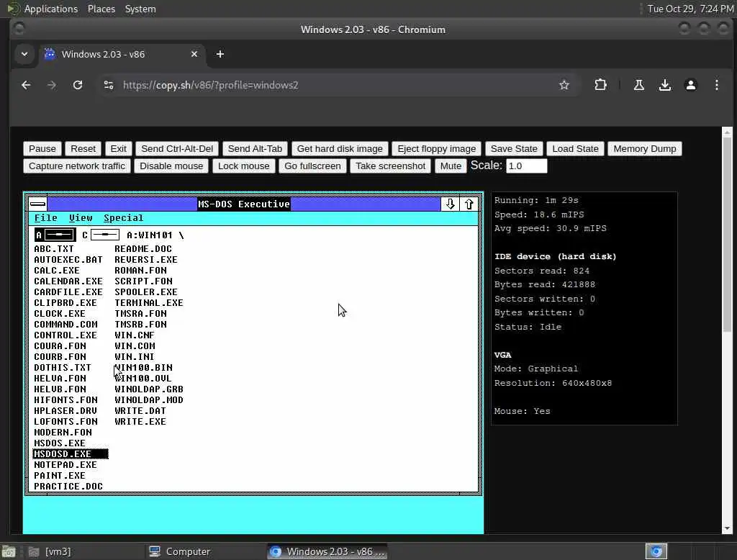Image resolution: width=737 pixels, height=560 pixels.
Task: Take screenshot of emulator
Action: tap(390, 166)
